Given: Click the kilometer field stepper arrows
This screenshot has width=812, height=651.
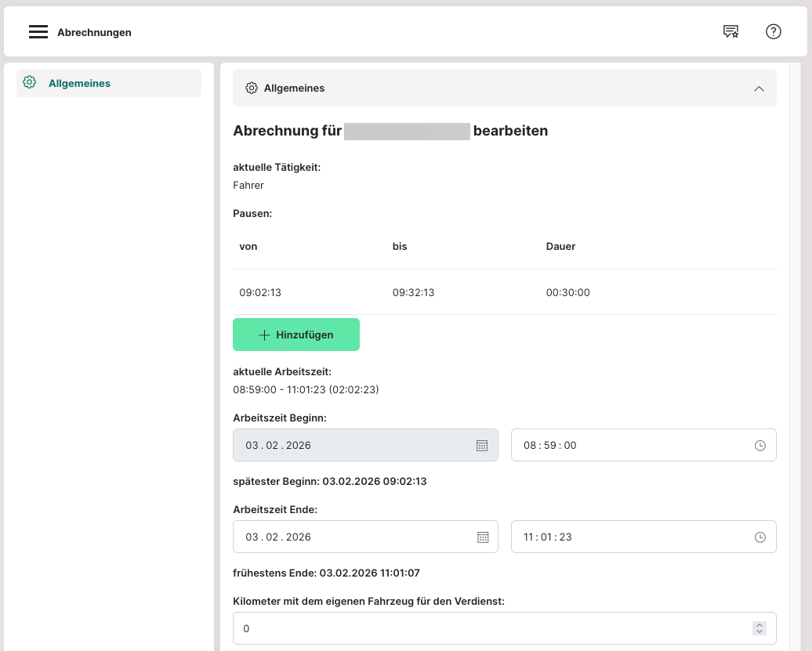Looking at the screenshot, I should coord(758,628).
